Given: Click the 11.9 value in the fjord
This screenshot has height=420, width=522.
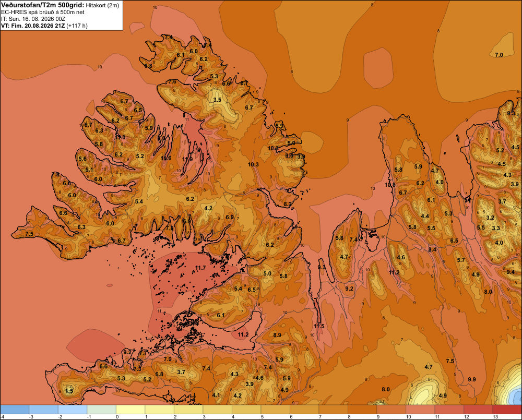Looking at the screenshot, I should point(187,159).
